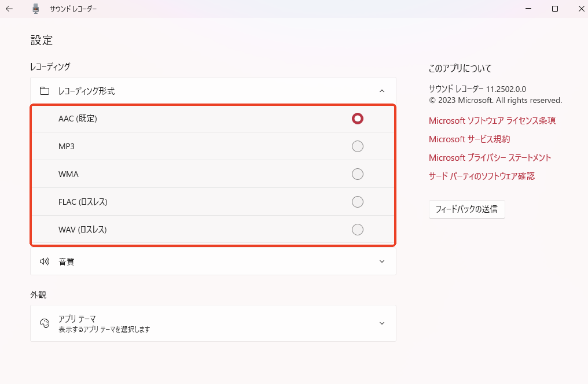The width and height of the screenshot is (588, 384).
Task: Click the microphone icon in the title bar
Action: point(35,9)
